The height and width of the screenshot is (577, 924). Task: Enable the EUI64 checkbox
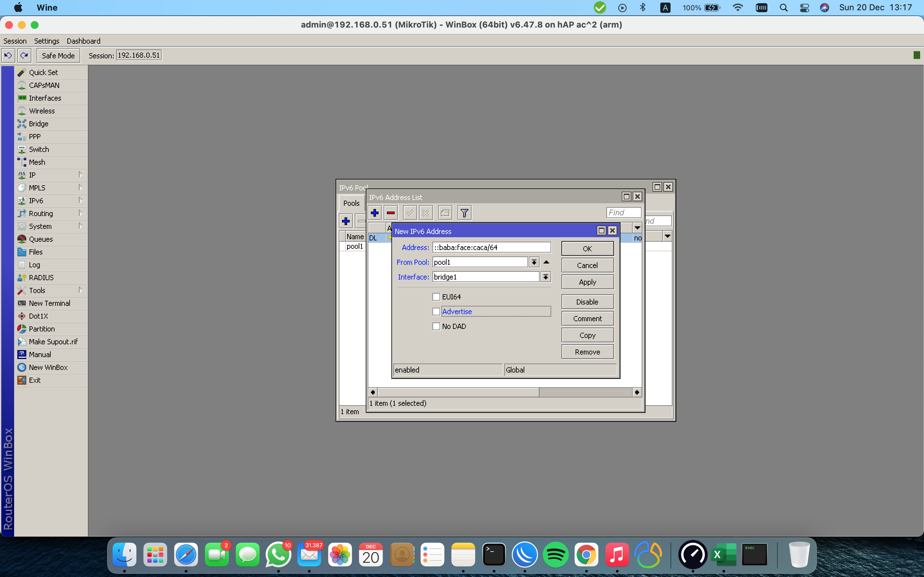tap(436, 297)
